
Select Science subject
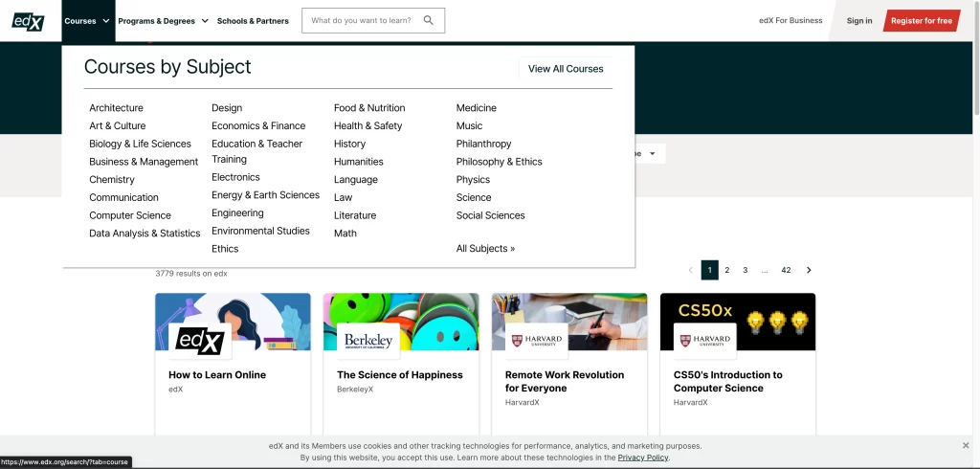tap(474, 197)
